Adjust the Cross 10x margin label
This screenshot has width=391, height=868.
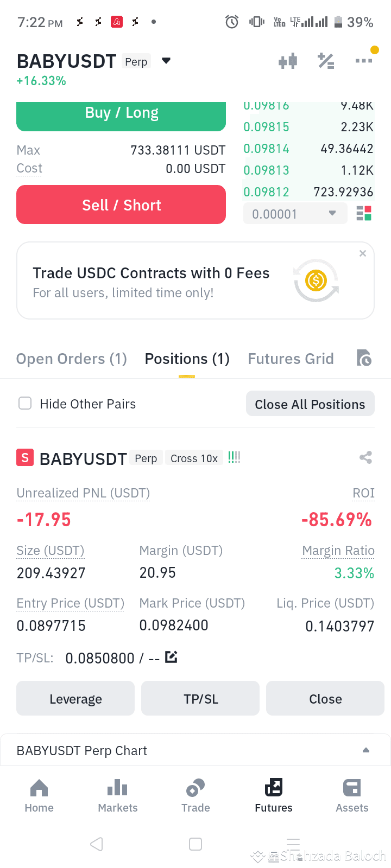pos(194,458)
